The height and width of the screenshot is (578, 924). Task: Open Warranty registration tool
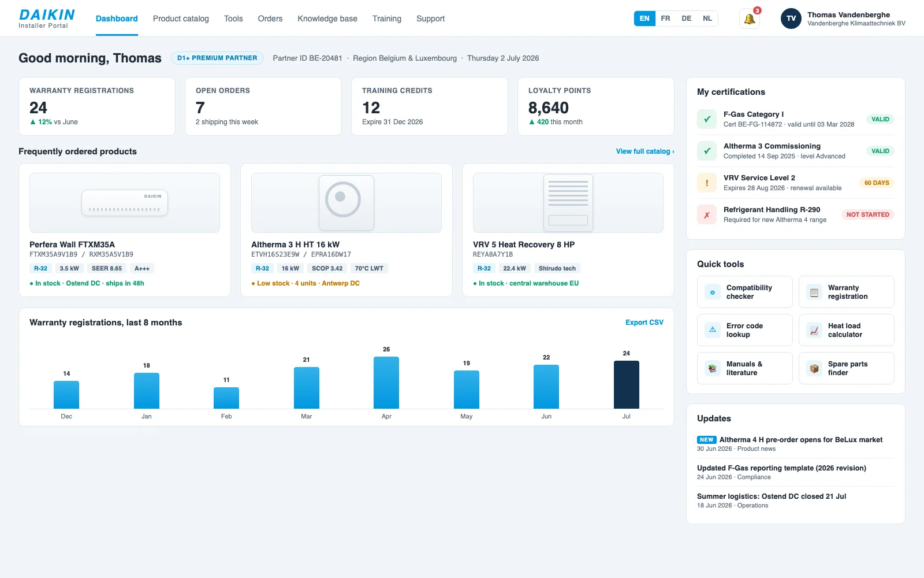pos(847,292)
